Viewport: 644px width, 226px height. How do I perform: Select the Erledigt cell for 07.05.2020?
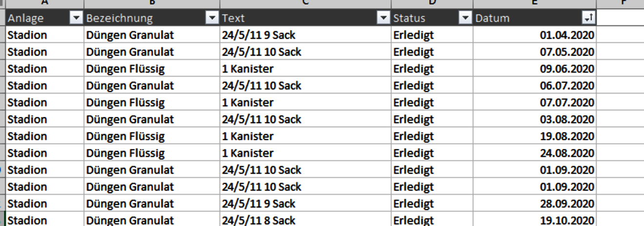[x=432, y=52]
